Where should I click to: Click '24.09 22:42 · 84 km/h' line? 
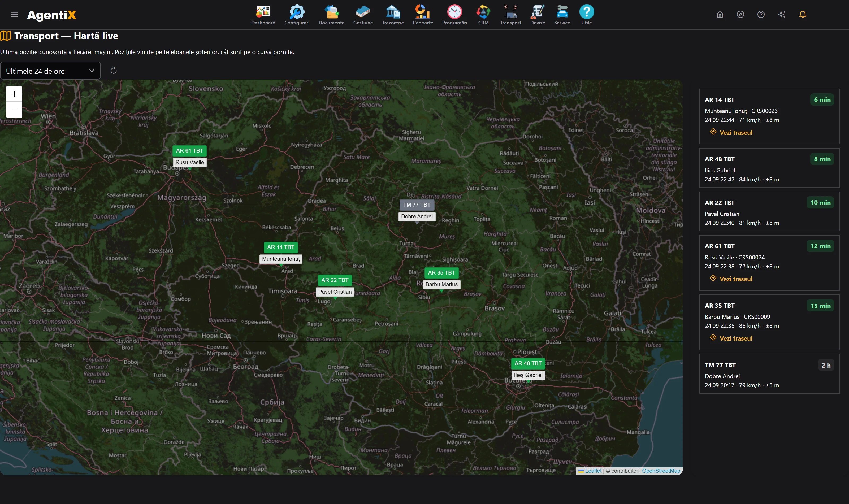pyautogui.click(x=742, y=180)
